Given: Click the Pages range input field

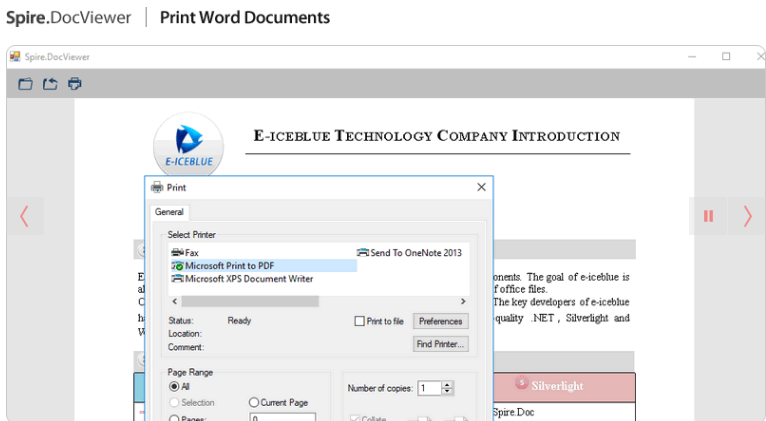Looking at the screenshot, I should pos(282,418).
